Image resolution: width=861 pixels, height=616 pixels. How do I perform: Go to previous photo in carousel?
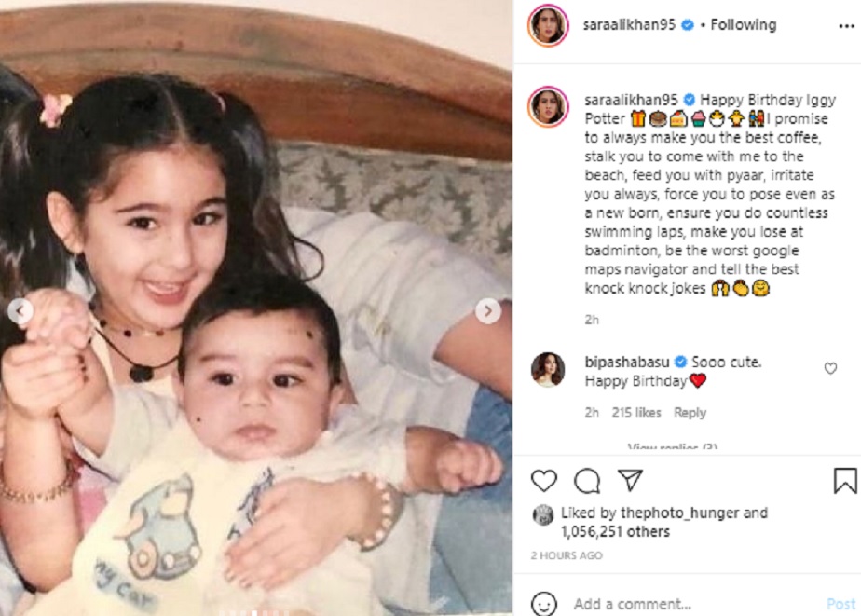20,311
